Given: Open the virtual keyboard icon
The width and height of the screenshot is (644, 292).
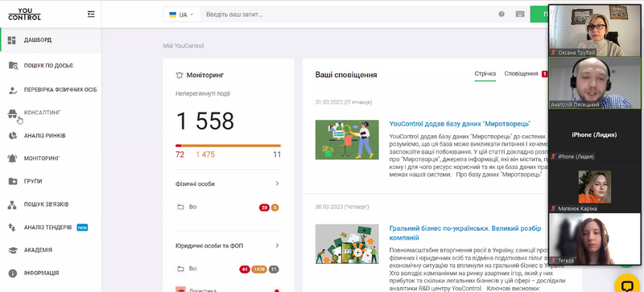Looking at the screenshot, I should click(x=520, y=14).
